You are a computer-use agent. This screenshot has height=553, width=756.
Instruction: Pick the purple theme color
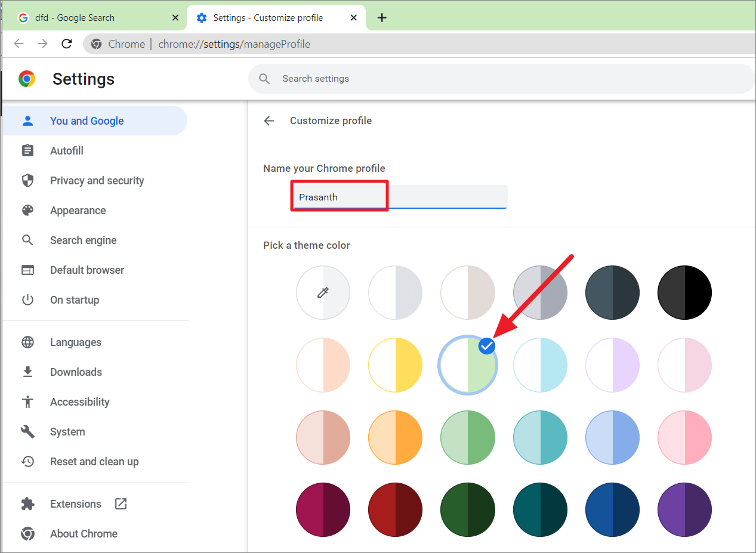684,510
